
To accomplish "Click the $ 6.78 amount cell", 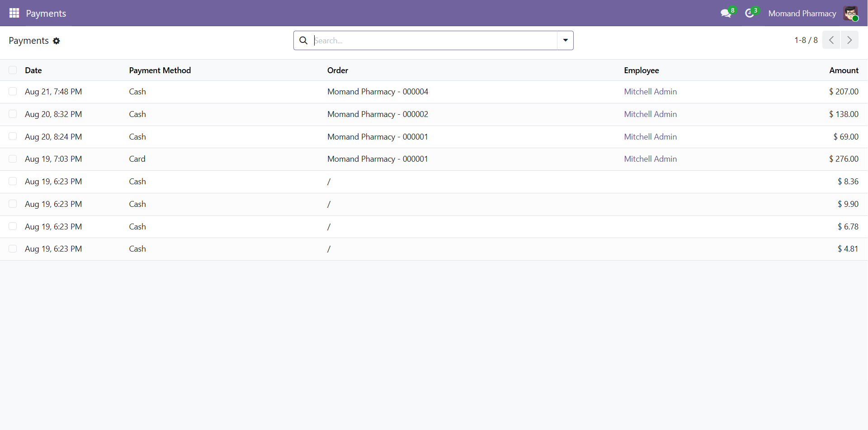I will [x=848, y=227].
